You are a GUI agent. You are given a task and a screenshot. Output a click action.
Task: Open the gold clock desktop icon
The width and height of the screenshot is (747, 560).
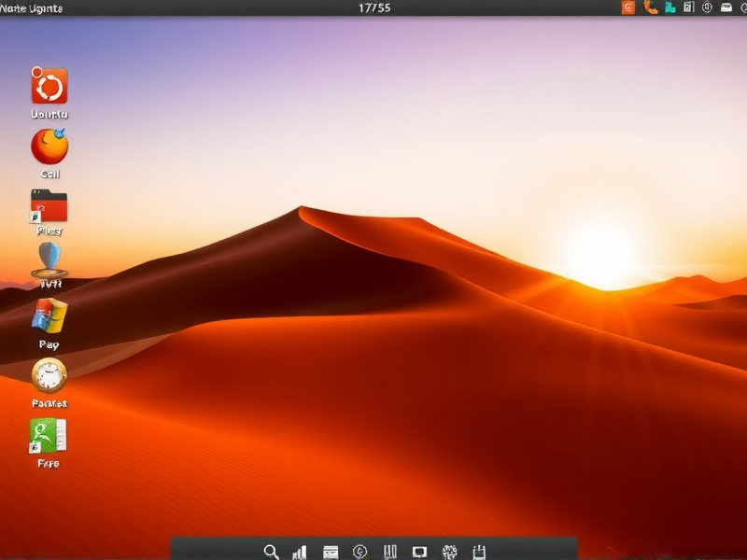pos(49,375)
